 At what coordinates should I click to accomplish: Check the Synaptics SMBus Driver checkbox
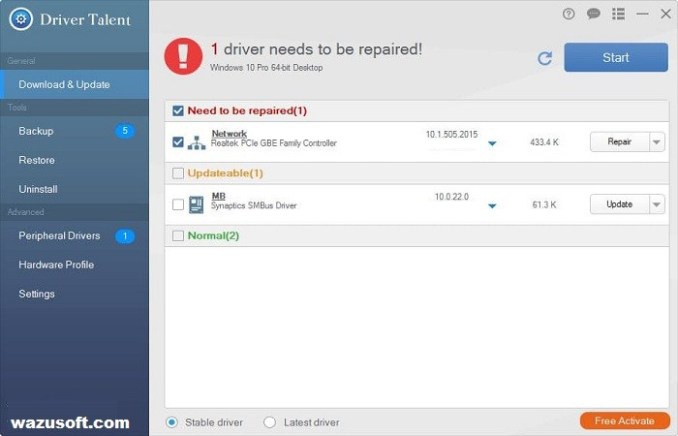[178, 205]
